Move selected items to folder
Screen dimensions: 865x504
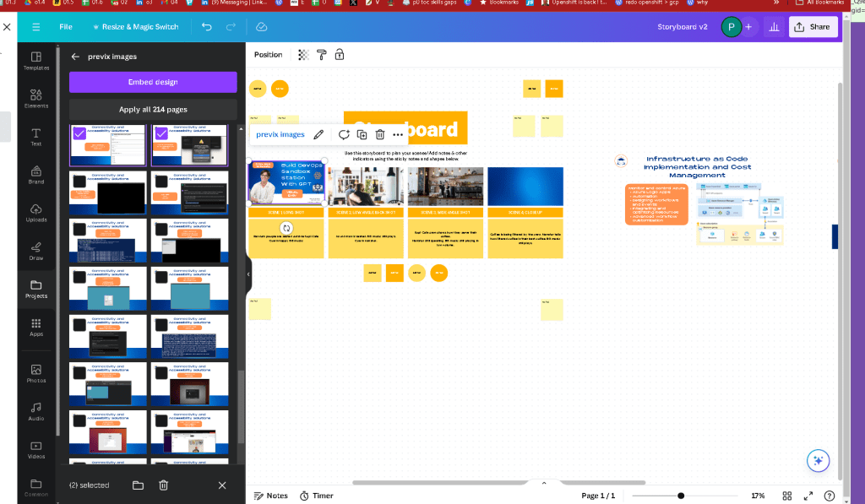tap(138, 485)
